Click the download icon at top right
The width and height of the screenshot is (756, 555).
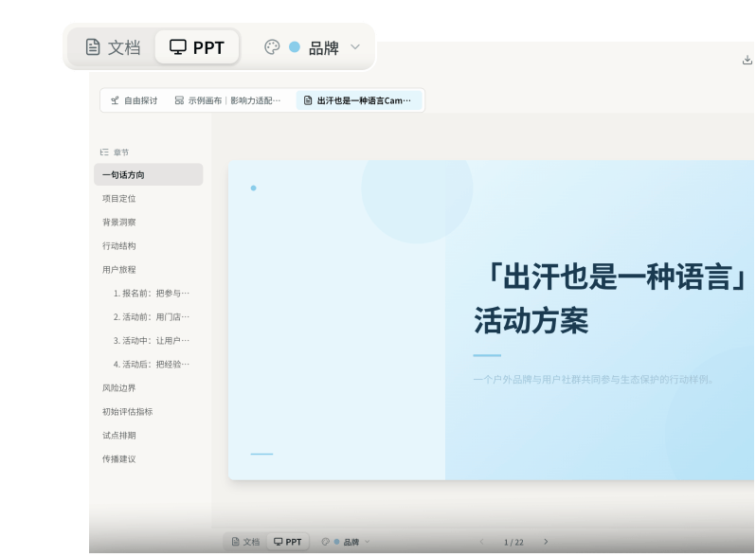pos(747,60)
